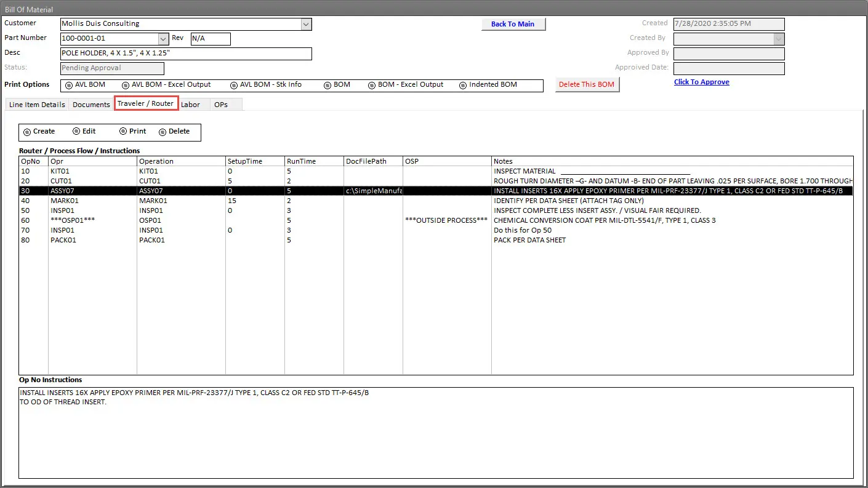Pick the Indented BOM print option
Screen dimensions: 868x488
tap(463, 86)
